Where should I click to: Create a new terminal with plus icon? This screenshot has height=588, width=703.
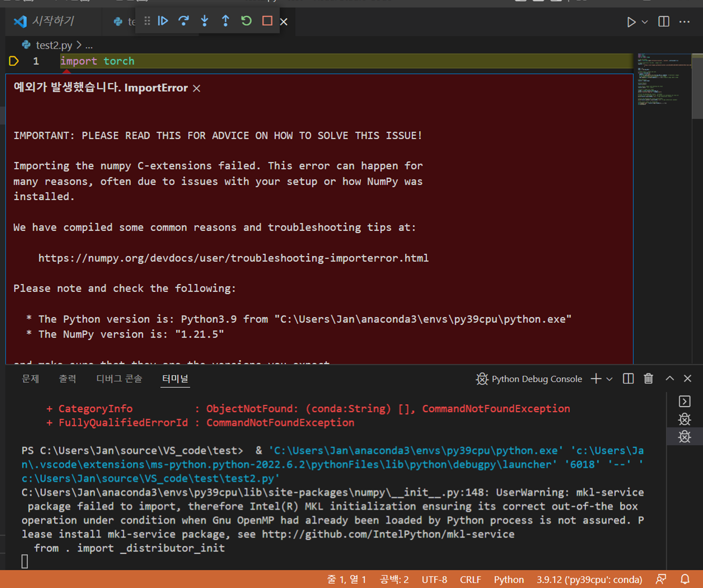[x=596, y=379]
